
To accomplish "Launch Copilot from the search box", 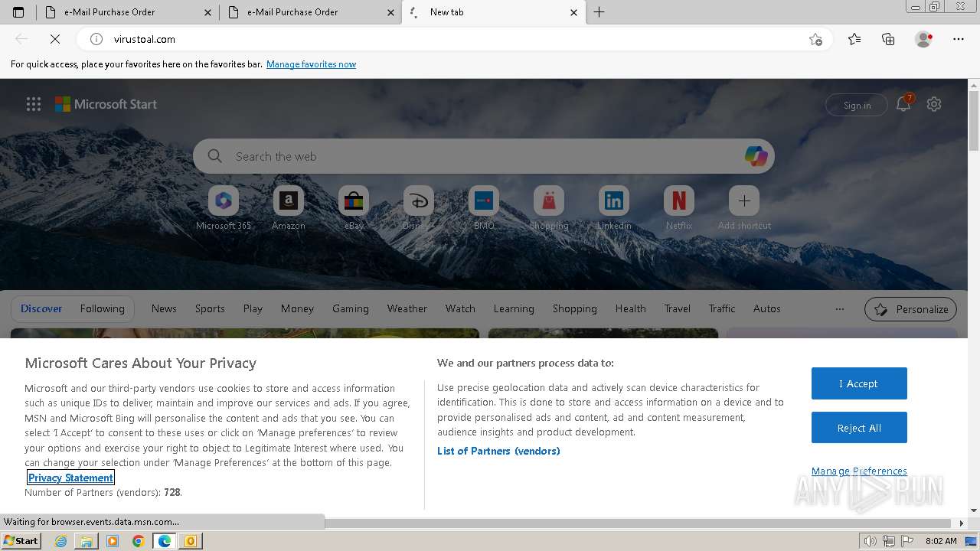I will 756,156.
